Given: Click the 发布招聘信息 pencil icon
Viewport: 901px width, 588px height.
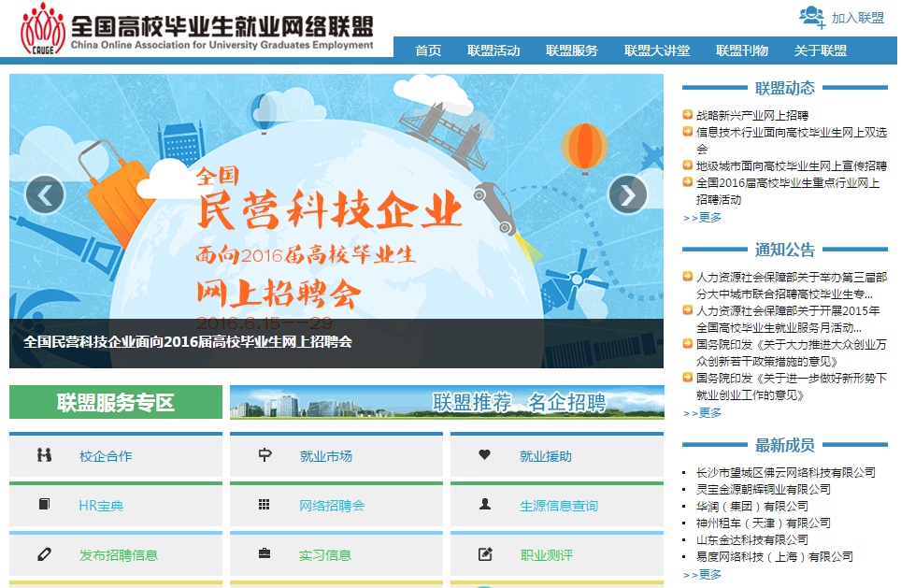Looking at the screenshot, I should point(44,554).
